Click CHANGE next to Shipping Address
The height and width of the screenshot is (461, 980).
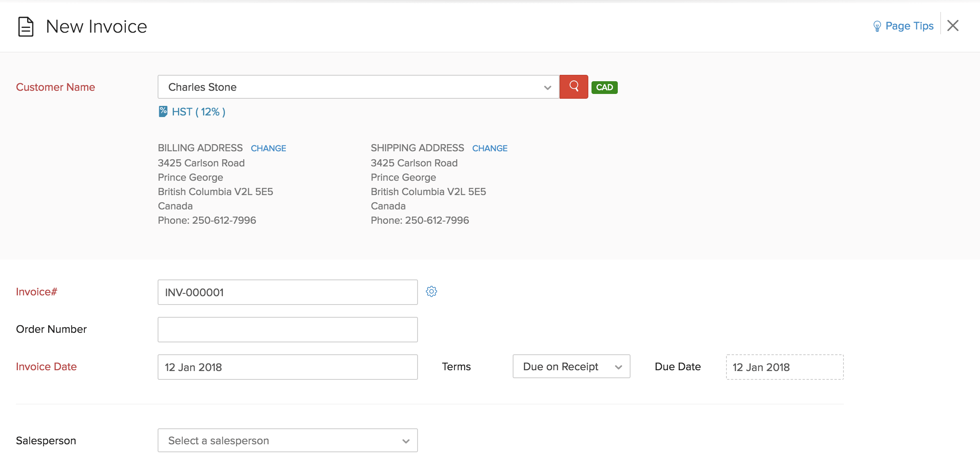coord(490,148)
